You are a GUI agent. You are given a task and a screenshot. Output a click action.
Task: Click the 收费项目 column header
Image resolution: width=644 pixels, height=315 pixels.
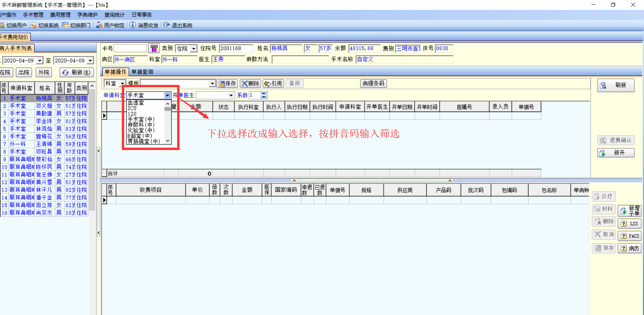pos(151,190)
